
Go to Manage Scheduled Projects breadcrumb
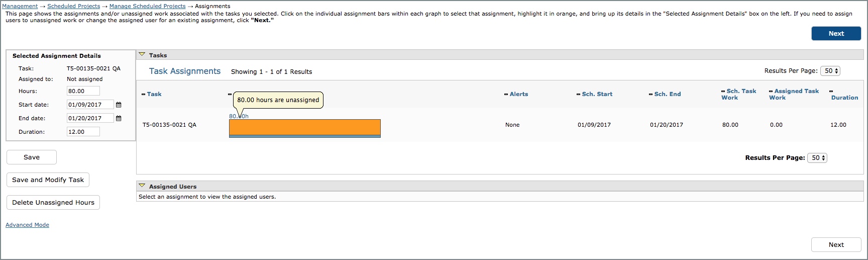coord(147,6)
